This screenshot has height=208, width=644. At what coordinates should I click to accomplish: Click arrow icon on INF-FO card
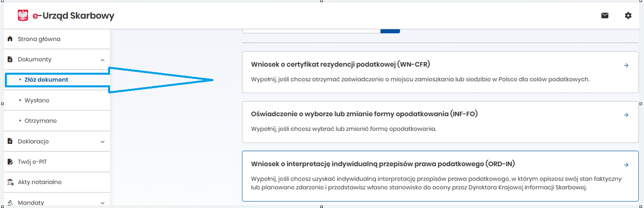tap(626, 115)
